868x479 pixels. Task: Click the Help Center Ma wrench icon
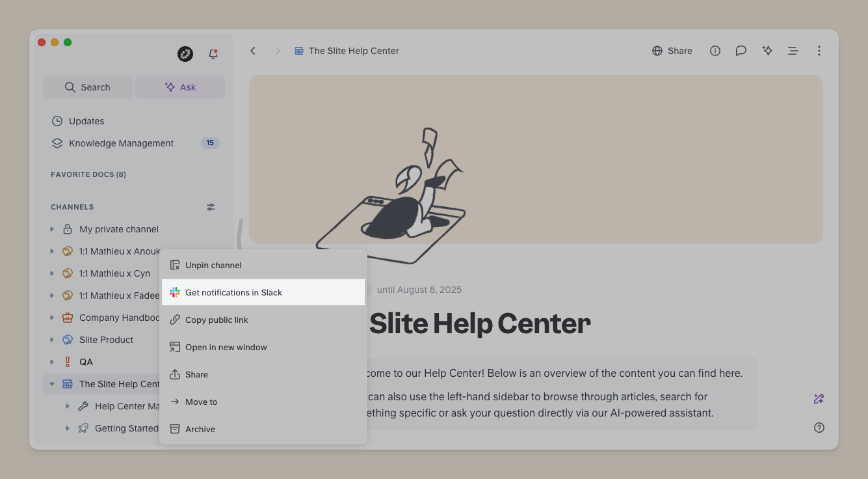click(83, 406)
